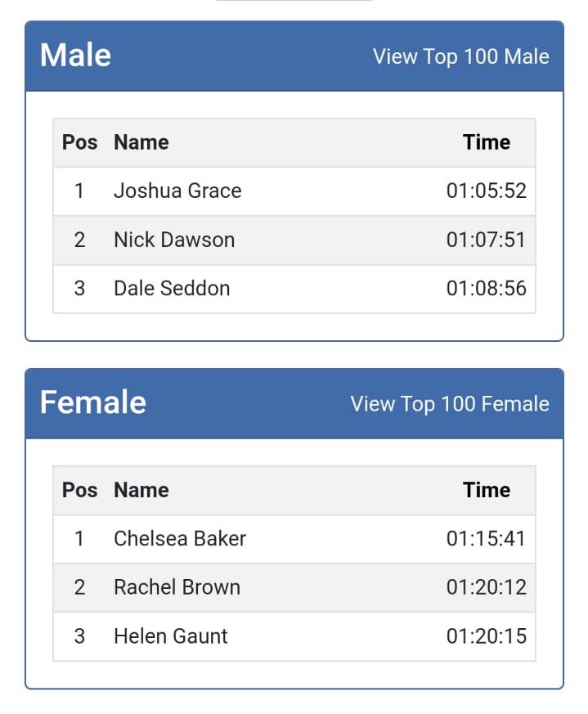
Task: Click the Time column header in Male table
Action: click(486, 142)
